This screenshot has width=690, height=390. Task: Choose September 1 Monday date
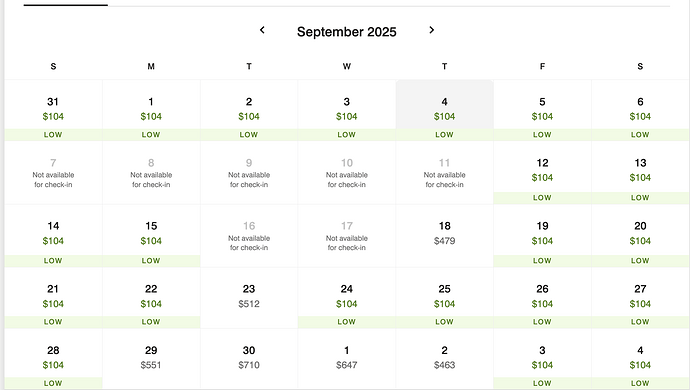tap(151, 110)
